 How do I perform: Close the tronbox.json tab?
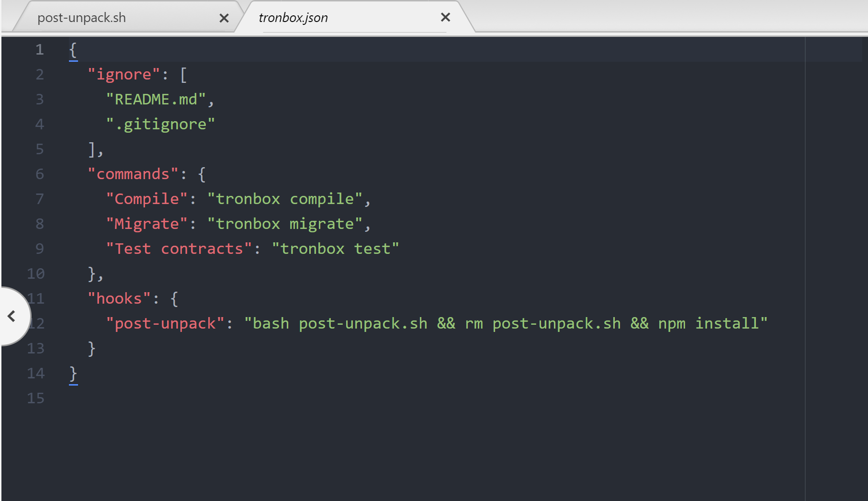[445, 17]
